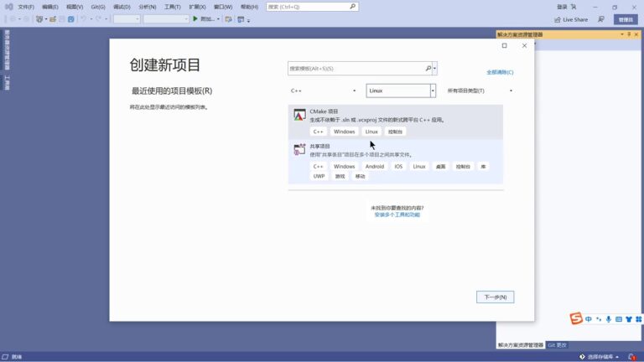Click the 管理员 button in title bar
Image resolution: width=644 pixels, height=362 pixels.
626,19
